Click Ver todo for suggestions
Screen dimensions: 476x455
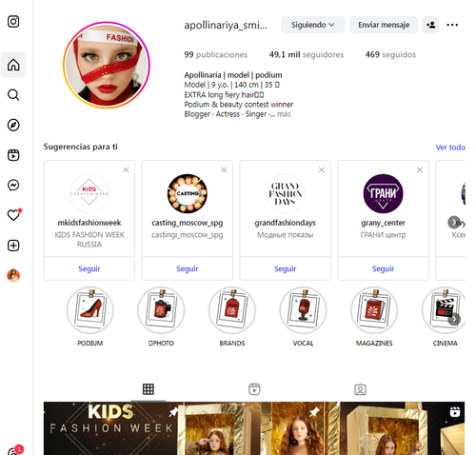(x=450, y=148)
